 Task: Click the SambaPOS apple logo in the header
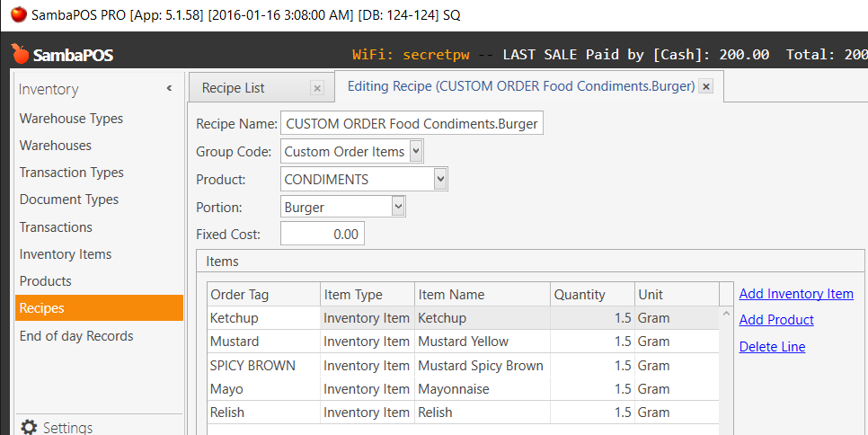[x=20, y=54]
